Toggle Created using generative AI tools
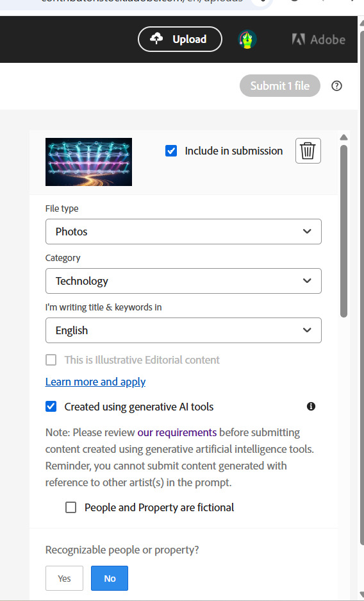Viewport: 364px width, 601px height. click(51, 406)
